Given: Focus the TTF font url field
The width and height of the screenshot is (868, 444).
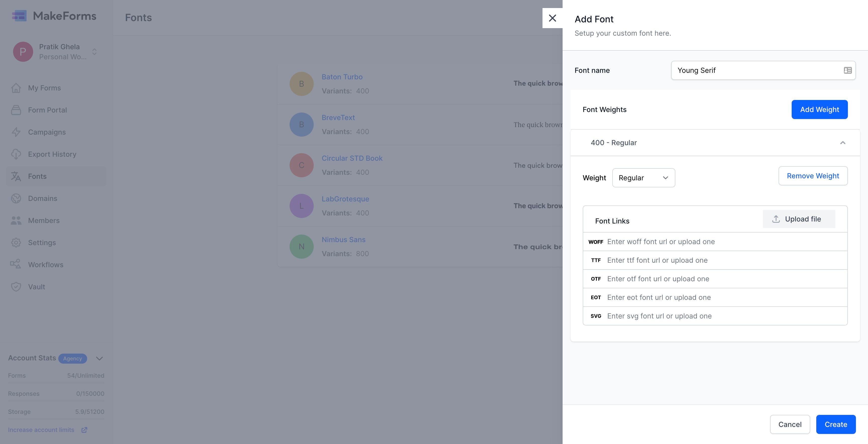Looking at the screenshot, I should [x=715, y=260].
